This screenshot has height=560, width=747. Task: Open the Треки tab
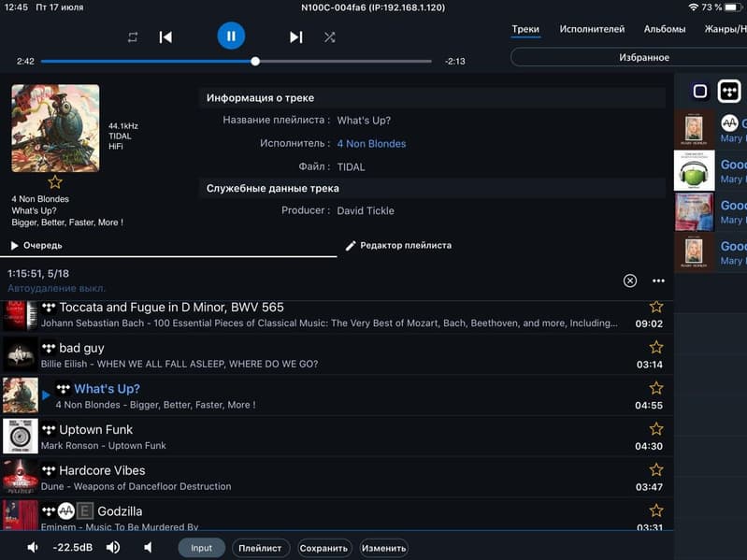click(x=525, y=29)
